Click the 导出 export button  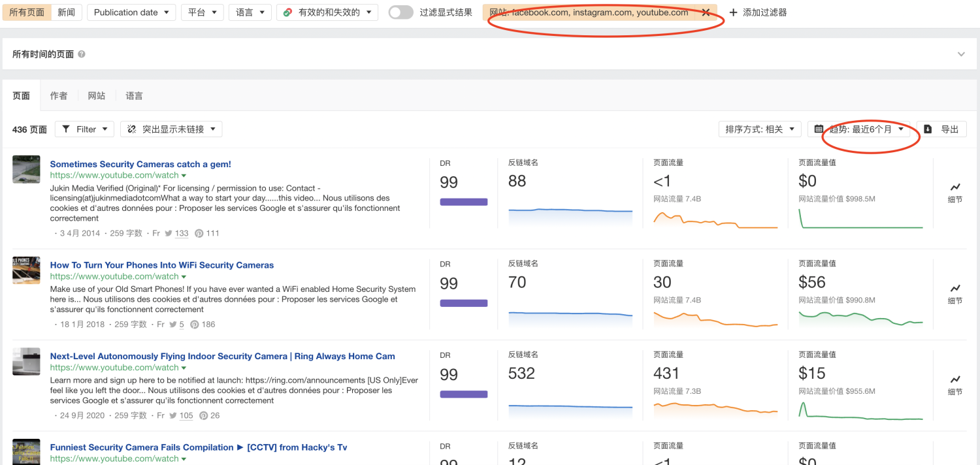941,129
